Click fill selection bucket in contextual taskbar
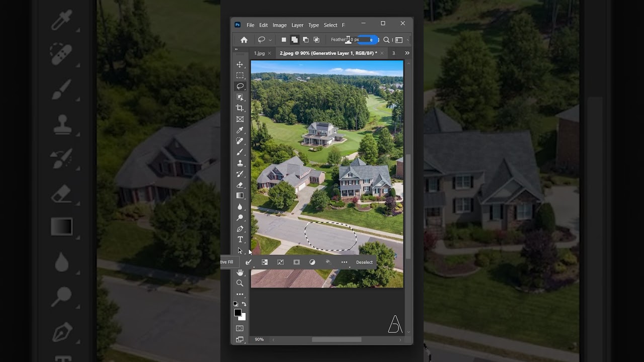644x362 pixels. pos(328,262)
